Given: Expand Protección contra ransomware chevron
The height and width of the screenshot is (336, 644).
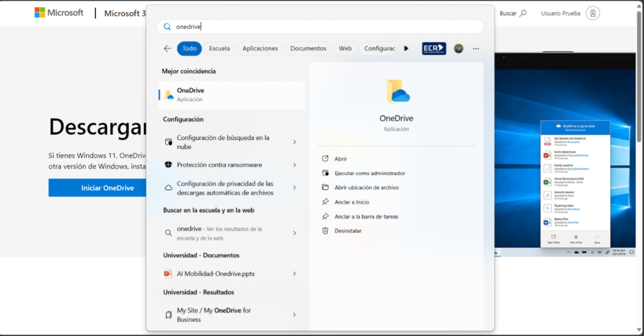Looking at the screenshot, I should pyautogui.click(x=294, y=165).
